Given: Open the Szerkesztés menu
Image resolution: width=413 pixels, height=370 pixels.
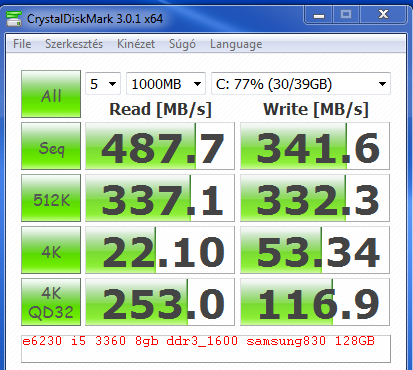Looking at the screenshot, I should click(74, 44).
